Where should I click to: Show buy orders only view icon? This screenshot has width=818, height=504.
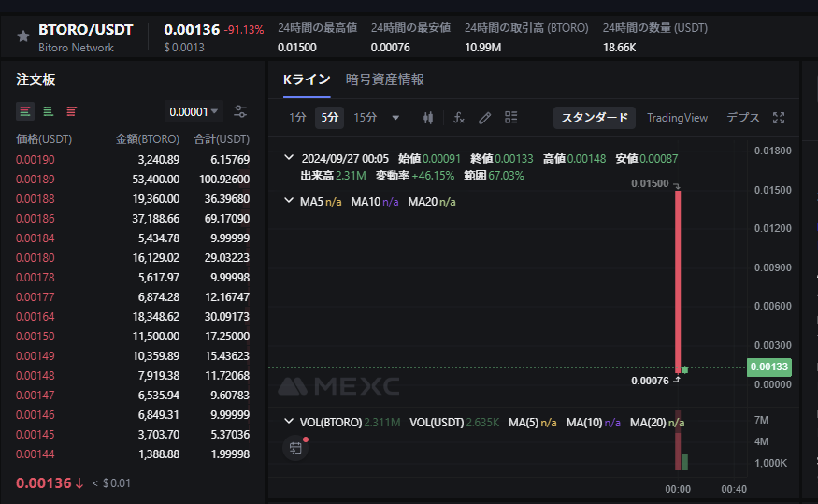[x=49, y=111]
